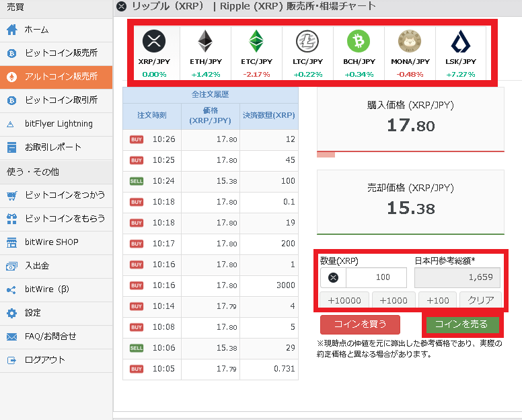Viewport: 522px width, 420px height.
Task: Click the bitWire SHOP storefront icon
Action: (x=11, y=242)
